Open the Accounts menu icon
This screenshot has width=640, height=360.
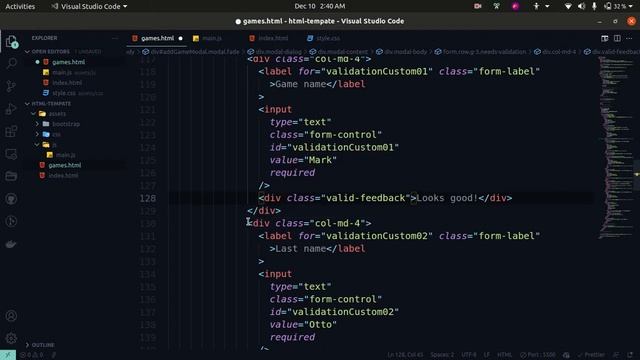[x=11, y=316]
